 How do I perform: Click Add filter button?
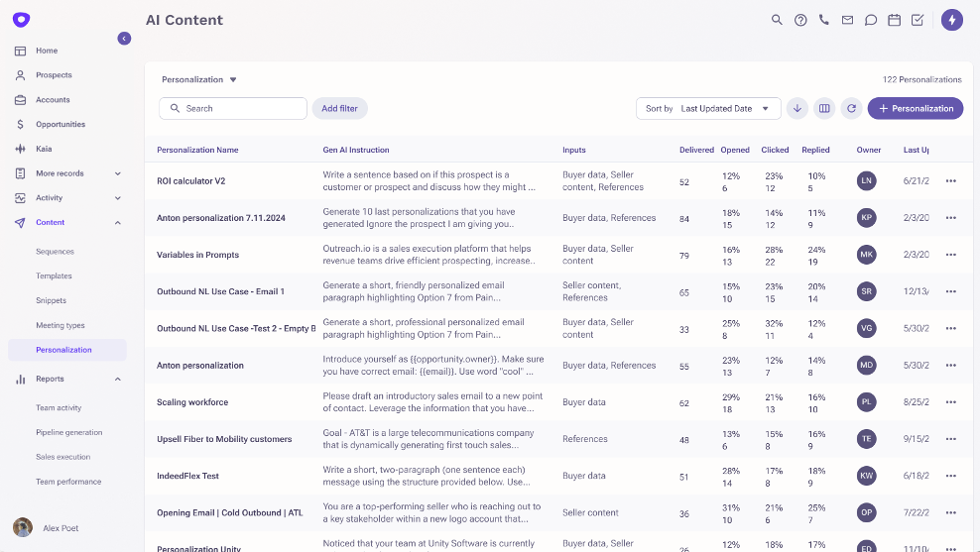(339, 109)
